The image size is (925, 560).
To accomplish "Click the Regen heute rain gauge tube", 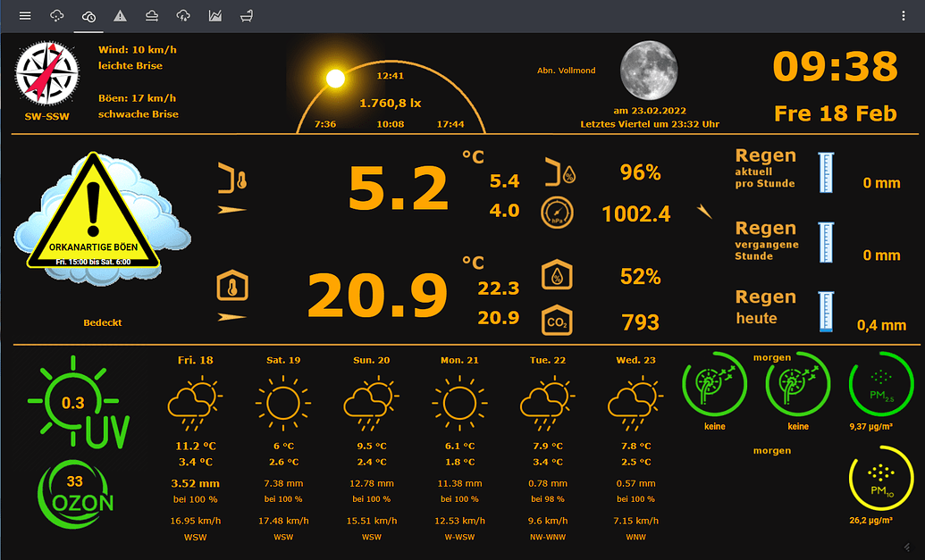I will (x=827, y=313).
